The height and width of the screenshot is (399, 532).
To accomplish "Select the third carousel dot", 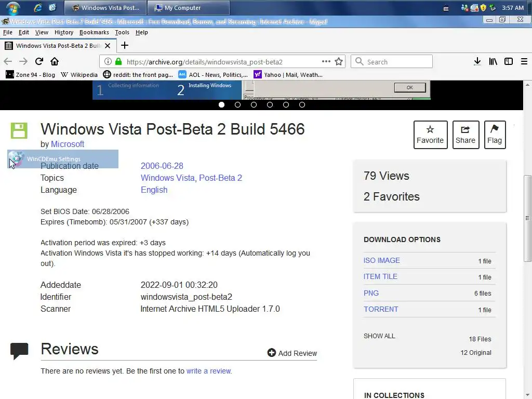I will 254,105.
